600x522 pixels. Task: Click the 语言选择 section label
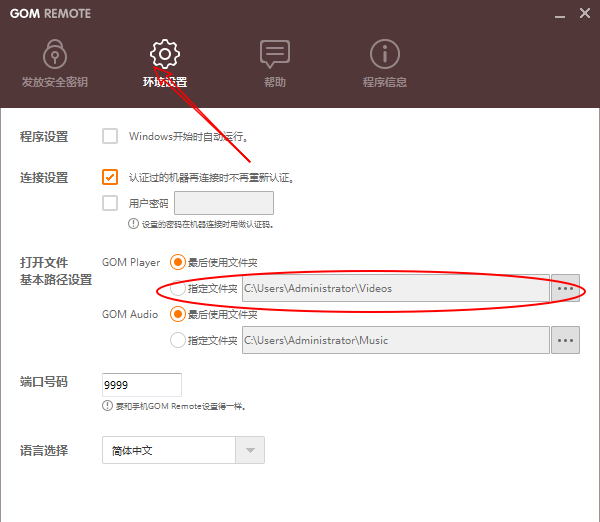click(x=44, y=450)
